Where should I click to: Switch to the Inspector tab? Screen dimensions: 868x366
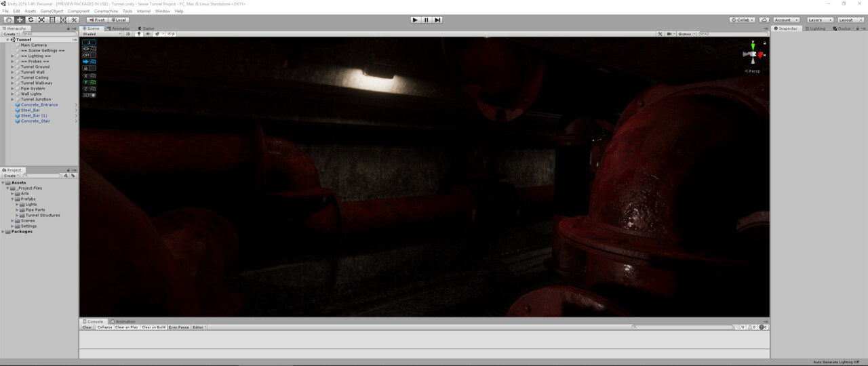tap(787, 28)
